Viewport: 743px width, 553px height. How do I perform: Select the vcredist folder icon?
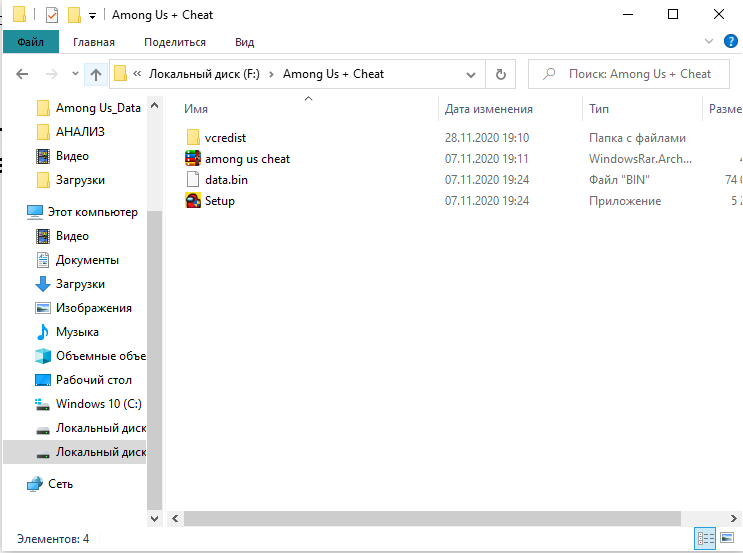[x=193, y=138]
